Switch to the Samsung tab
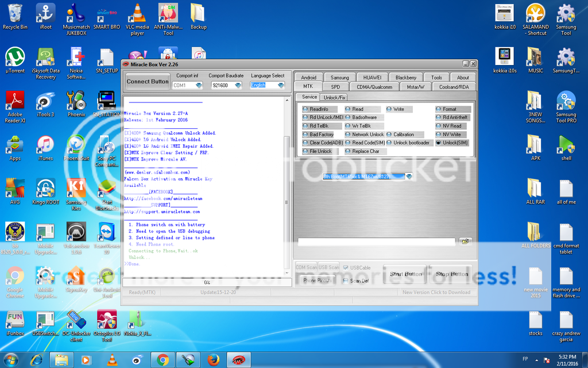The height and width of the screenshot is (368, 588). pyautogui.click(x=339, y=77)
